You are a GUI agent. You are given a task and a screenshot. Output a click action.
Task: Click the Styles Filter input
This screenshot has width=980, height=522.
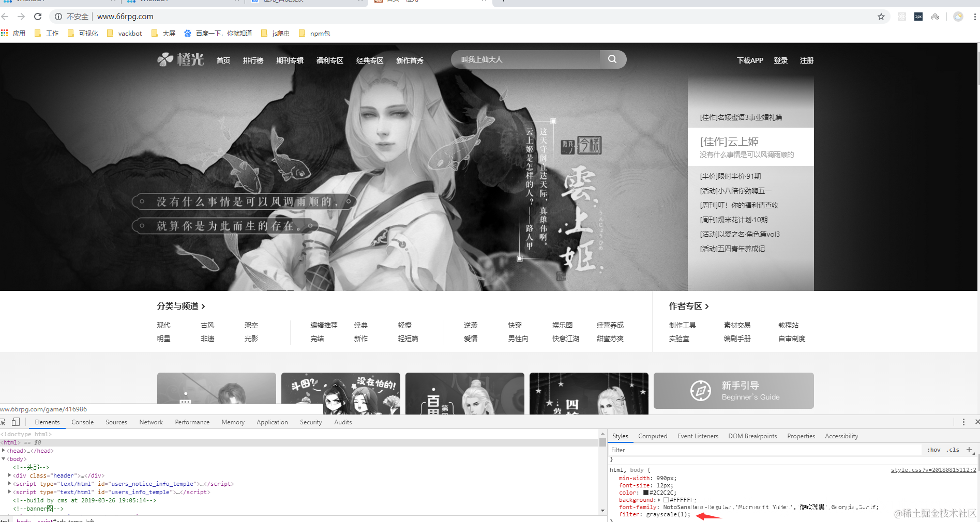click(x=764, y=450)
